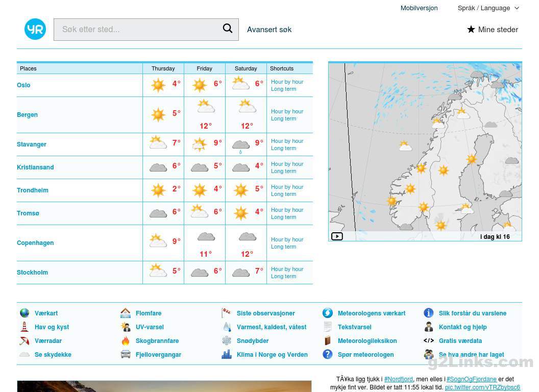
Task: Click Bergen's Friday temperature 12°
Action: [x=206, y=126]
